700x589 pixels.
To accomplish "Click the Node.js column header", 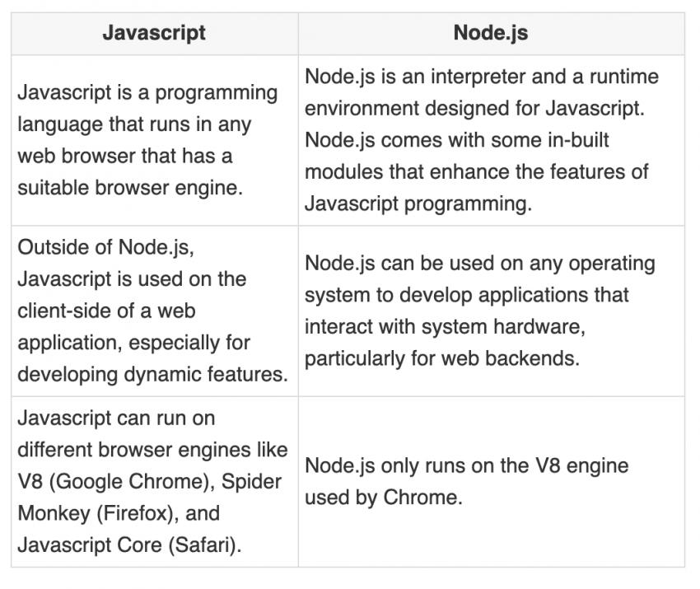I will point(490,34).
